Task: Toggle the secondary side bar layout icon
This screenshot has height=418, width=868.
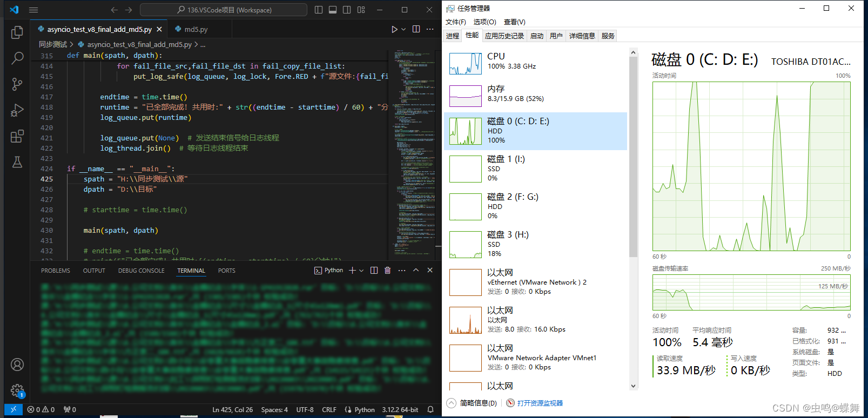Action: tap(347, 10)
